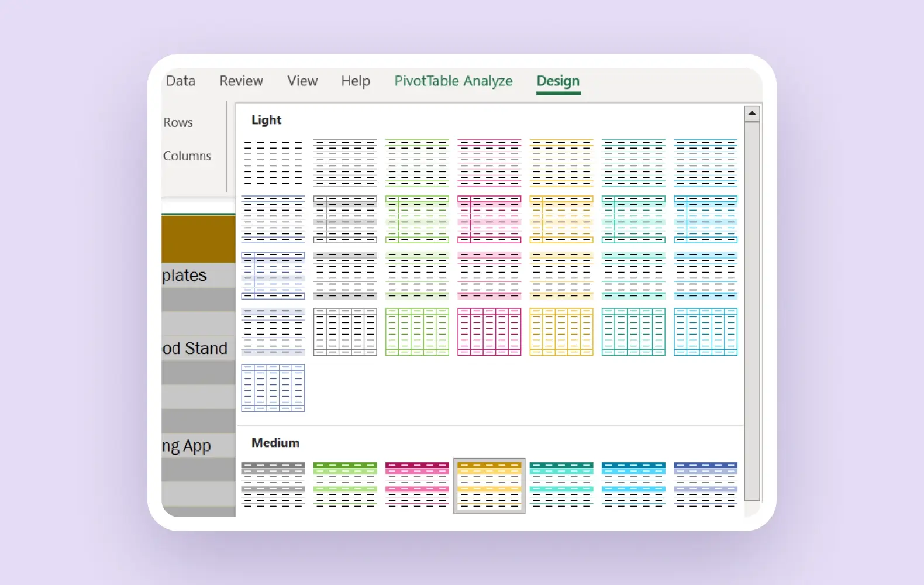Choose the pink bordered first-column Light style
The image size is (924, 585).
click(489, 219)
